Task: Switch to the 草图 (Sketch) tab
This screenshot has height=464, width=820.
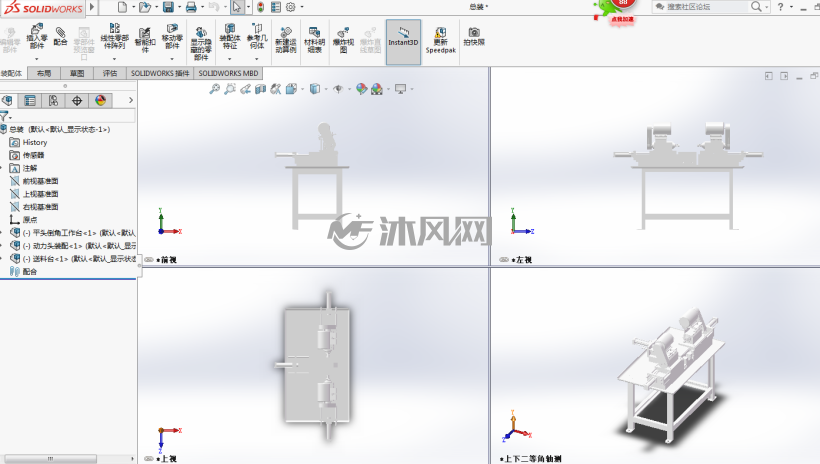Action: (77, 73)
